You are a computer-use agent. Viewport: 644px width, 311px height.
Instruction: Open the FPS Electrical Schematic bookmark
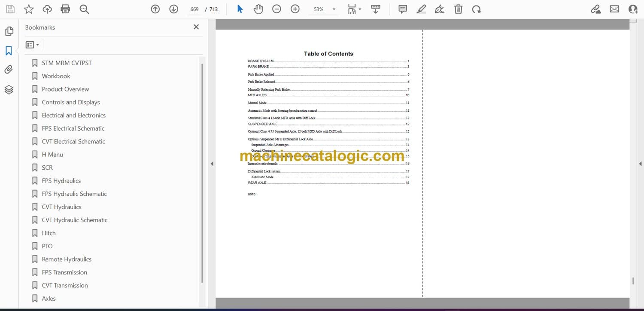point(73,128)
